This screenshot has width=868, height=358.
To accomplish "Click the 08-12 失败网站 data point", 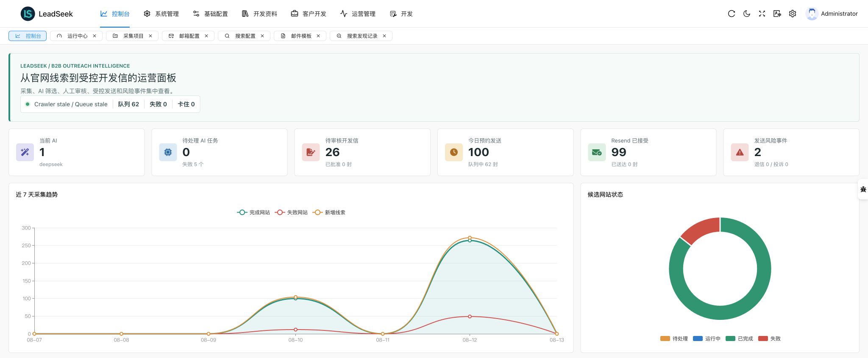I will tap(470, 316).
